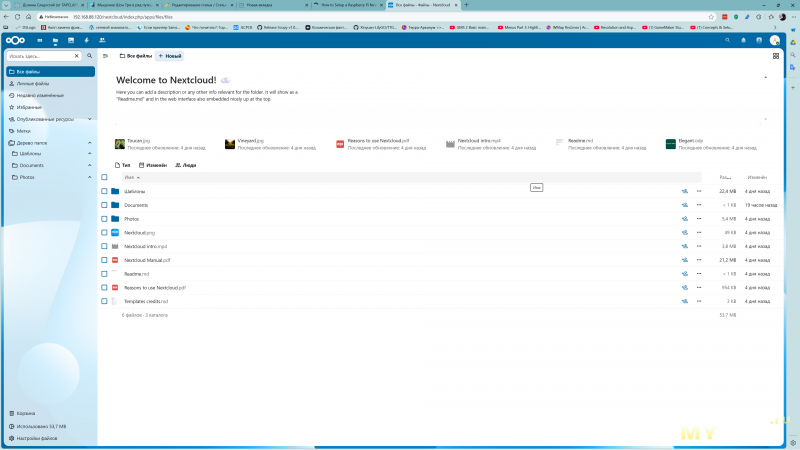Go to Избранные in the sidebar

30,107
